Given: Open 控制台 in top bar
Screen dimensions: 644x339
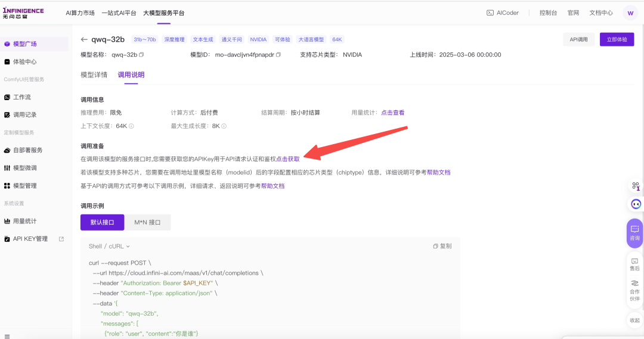Looking at the screenshot, I should tap(548, 13).
